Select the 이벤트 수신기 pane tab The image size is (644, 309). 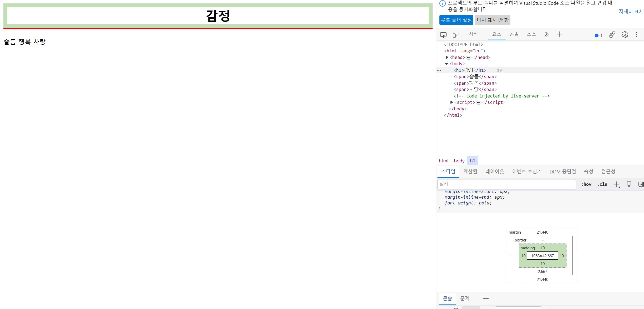pyautogui.click(x=527, y=172)
